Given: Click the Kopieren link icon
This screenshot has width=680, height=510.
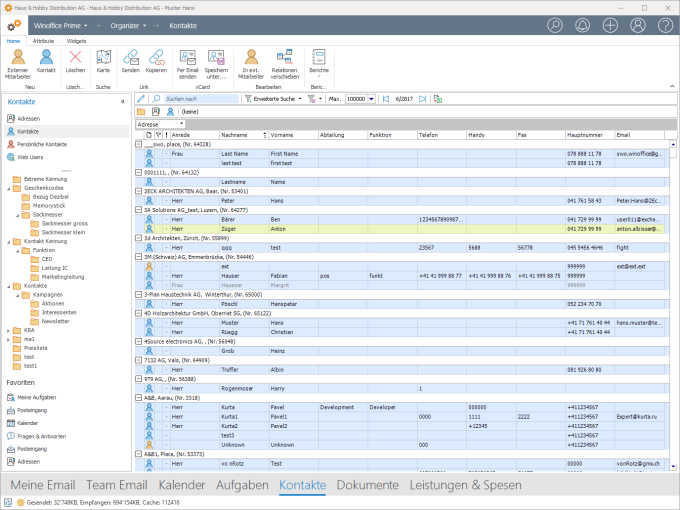Looking at the screenshot, I should [x=157, y=61].
